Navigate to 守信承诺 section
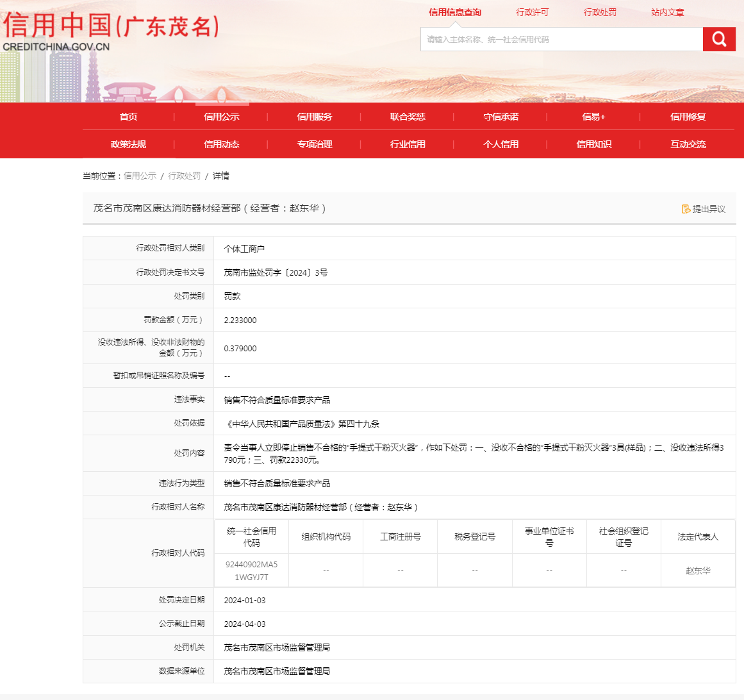Screen dimensions: 744x700 click(501, 117)
